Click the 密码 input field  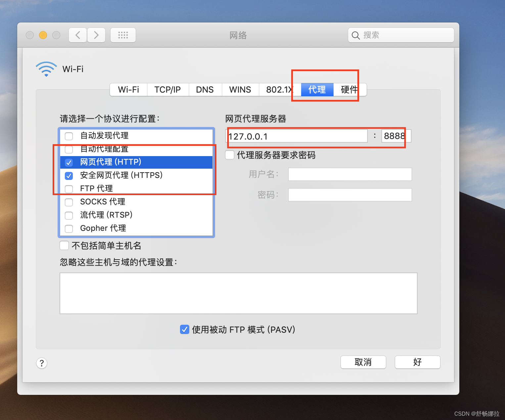click(x=350, y=195)
